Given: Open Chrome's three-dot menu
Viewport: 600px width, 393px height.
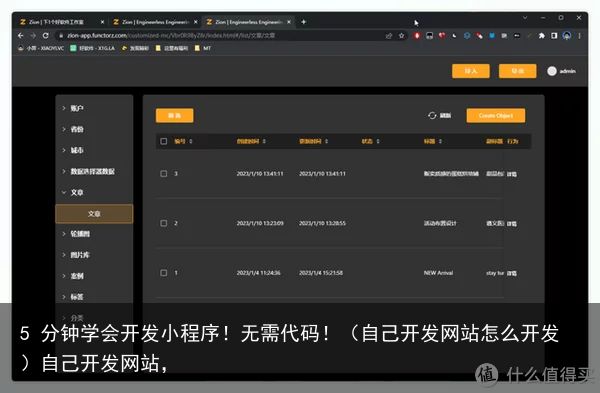Looking at the screenshot, I should pyautogui.click(x=579, y=36).
